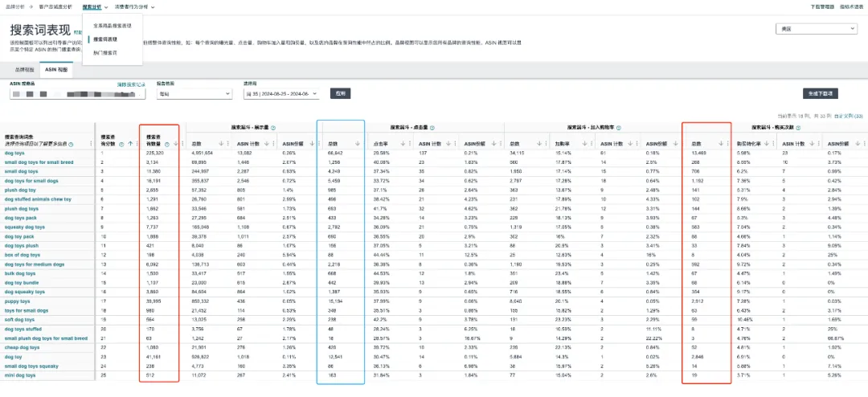Open the 'box of dog toys' link

(23, 255)
